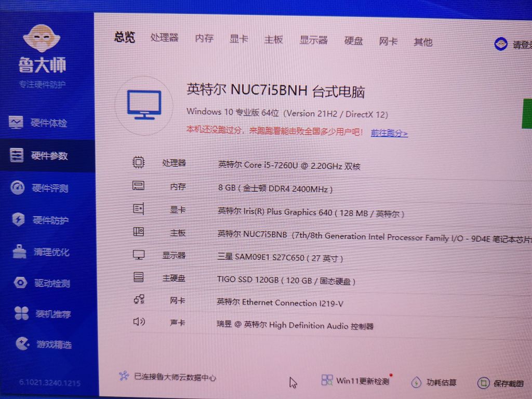Click Win11更新检测 button label
532x399 pixels.
tap(363, 381)
